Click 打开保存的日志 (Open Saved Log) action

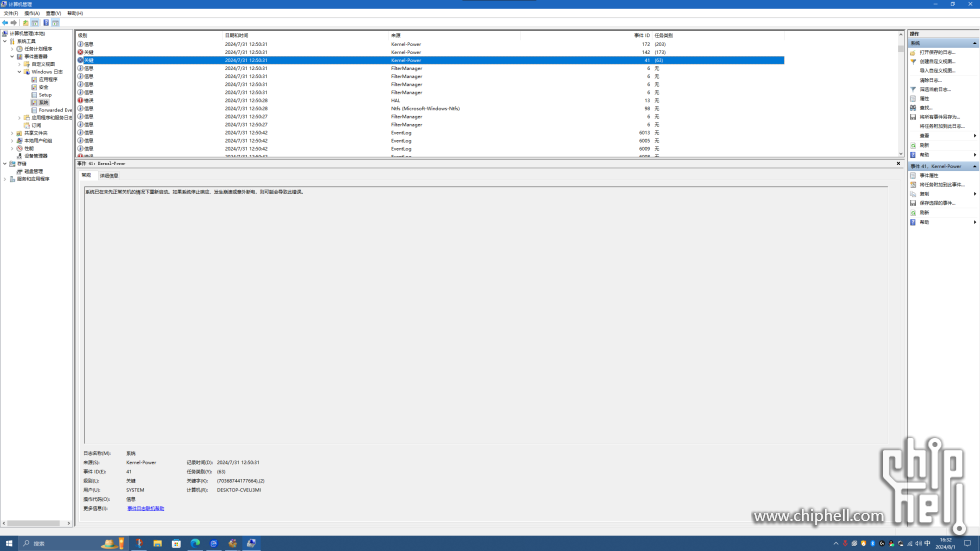click(x=937, y=52)
